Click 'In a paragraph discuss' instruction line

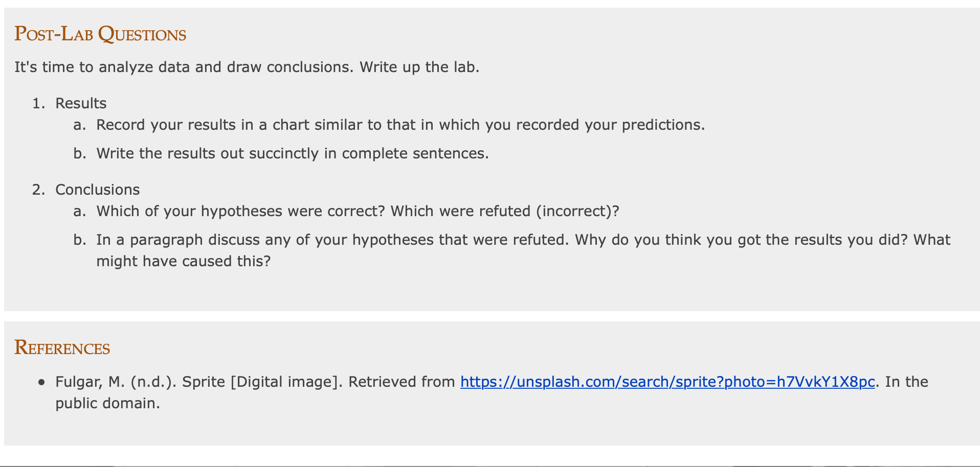523,240
